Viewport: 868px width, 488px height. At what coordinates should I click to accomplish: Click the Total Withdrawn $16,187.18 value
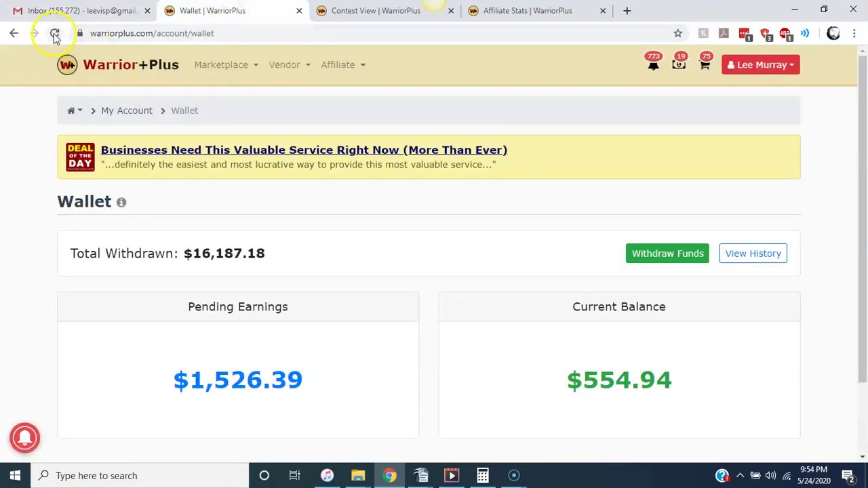224,253
